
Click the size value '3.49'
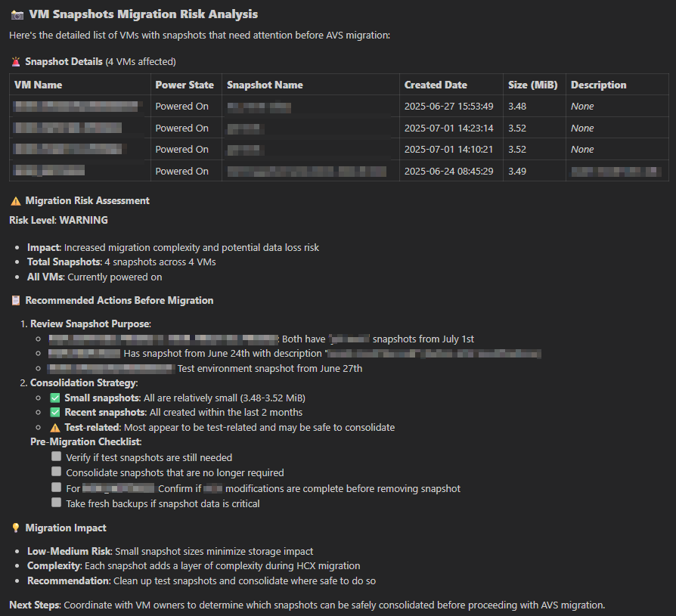[517, 172]
